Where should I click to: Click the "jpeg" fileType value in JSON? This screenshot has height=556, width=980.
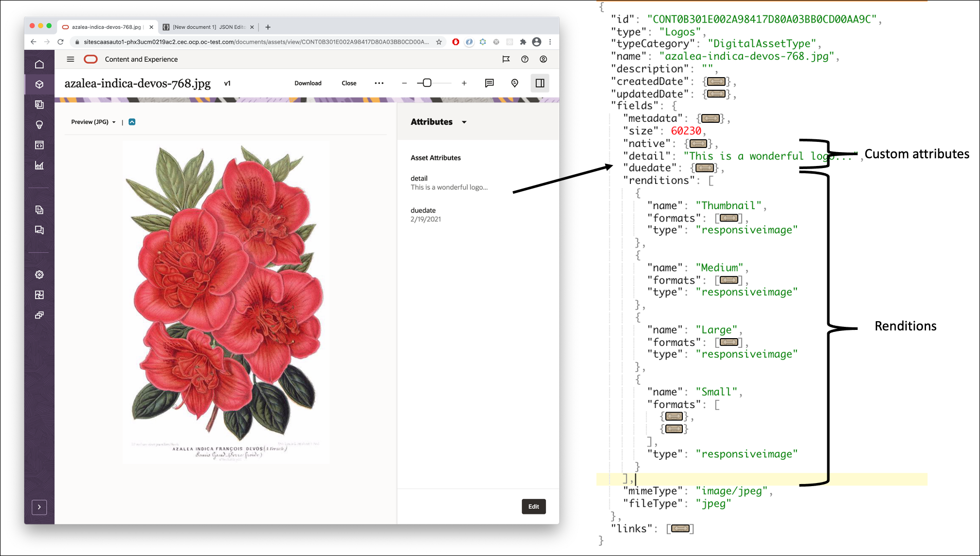click(714, 504)
